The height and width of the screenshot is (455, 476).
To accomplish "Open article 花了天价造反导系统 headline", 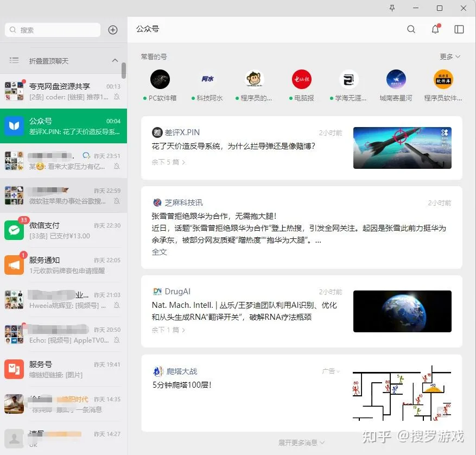I will pos(233,146).
